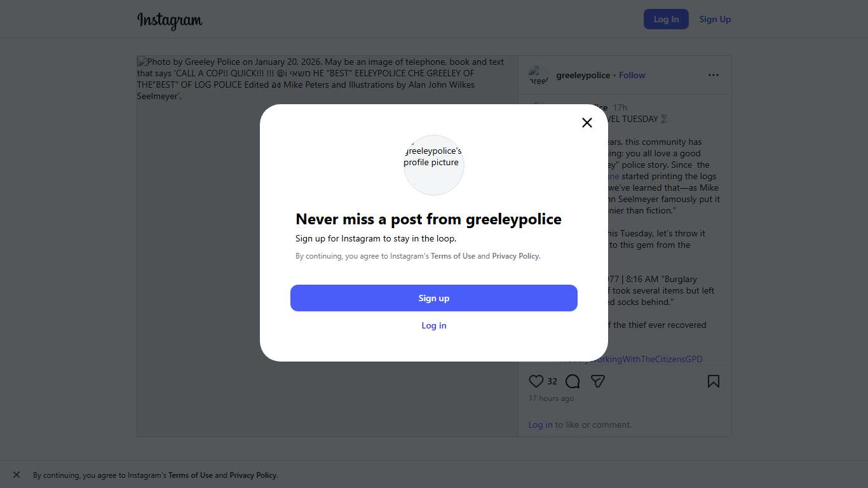Share the post using paper plane icon
Image resolution: width=868 pixels, height=488 pixels.
(597, 381)
